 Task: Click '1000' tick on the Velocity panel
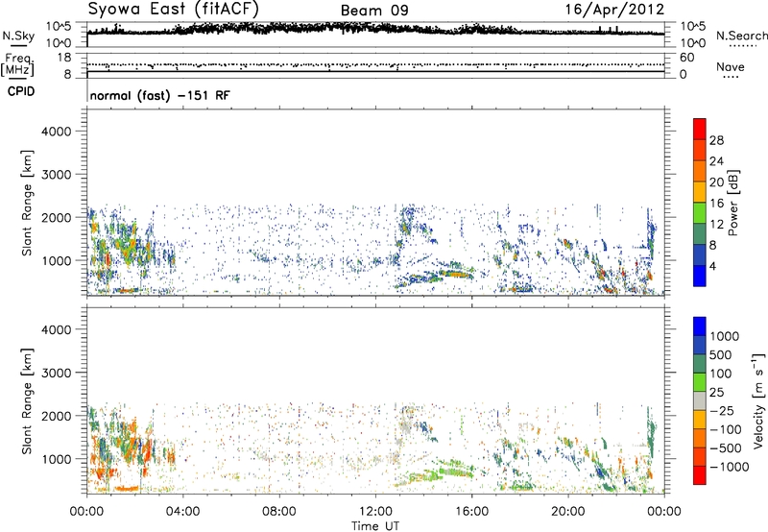[x=56, y=459]
